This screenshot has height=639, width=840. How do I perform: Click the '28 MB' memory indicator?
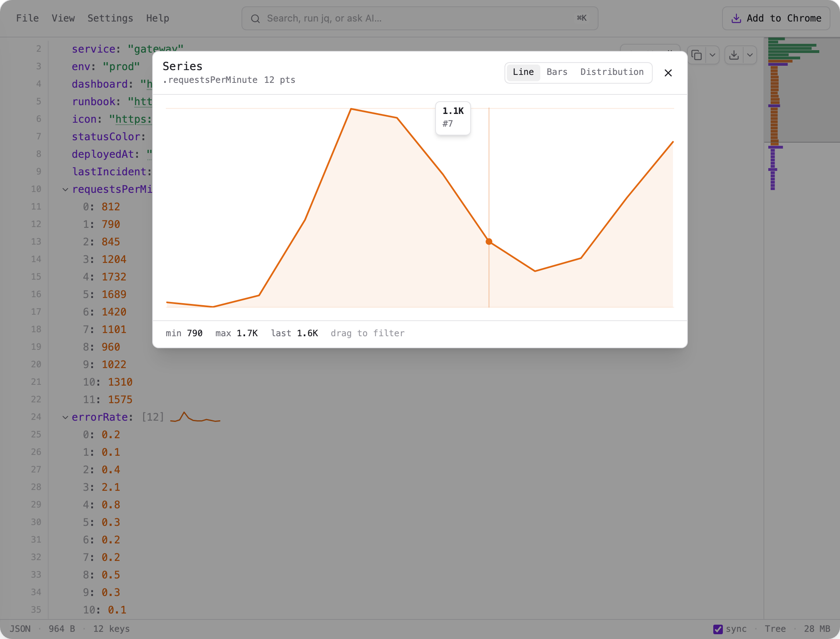click(x=817, y=629)
